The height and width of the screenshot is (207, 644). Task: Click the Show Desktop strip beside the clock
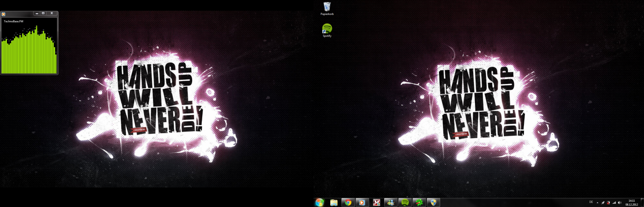[x=642, y=203]
